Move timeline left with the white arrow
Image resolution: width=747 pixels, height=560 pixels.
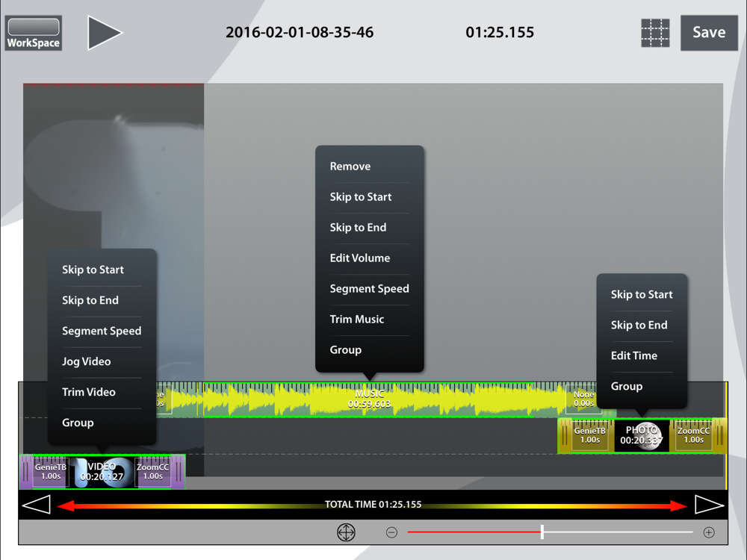coord(36,505)
